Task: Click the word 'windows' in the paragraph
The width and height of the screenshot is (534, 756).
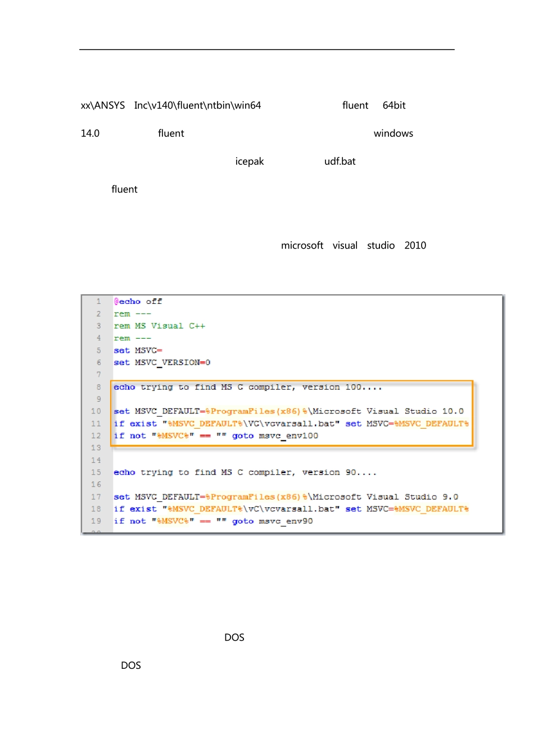Action: click(393, 133)
